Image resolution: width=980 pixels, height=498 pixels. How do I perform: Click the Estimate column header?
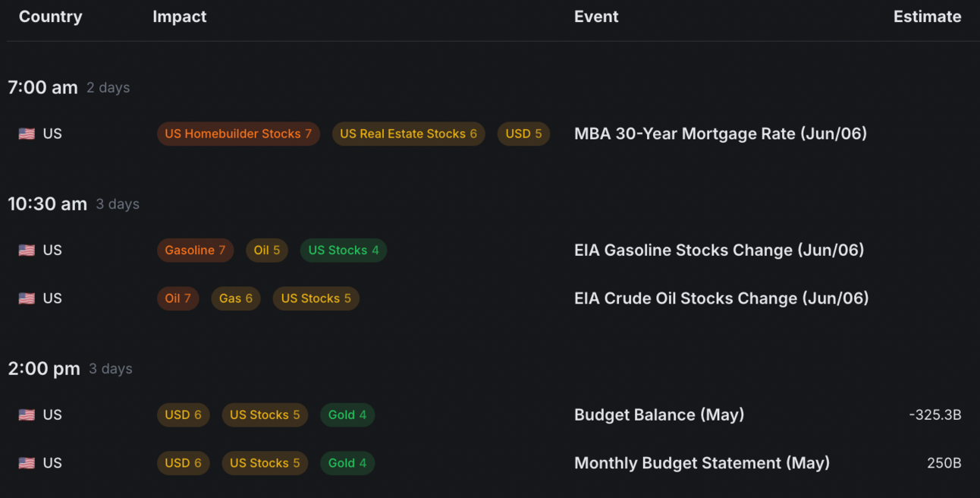(927, 17)
